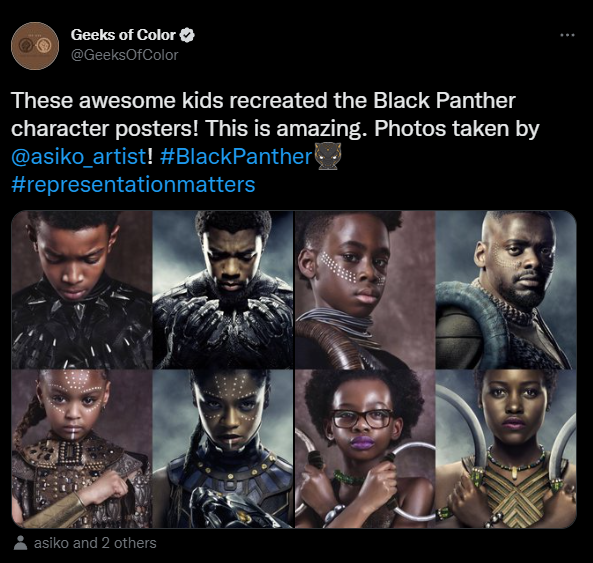Click the @GeeksOfColor handle

pyautogui.click(x=124, y=55)
